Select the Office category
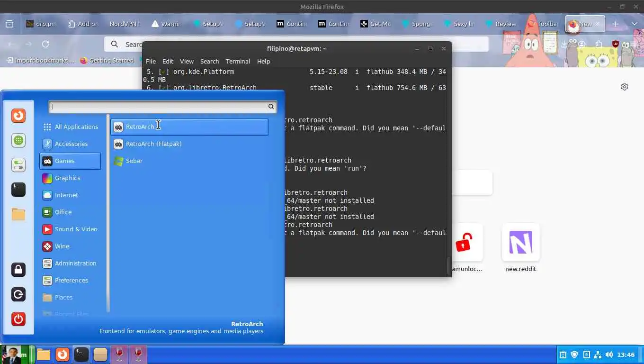Image resolution: width=644 pixels, height=364 pixels. 70,212
